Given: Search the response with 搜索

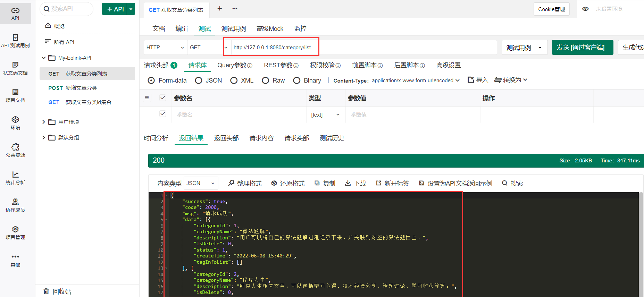Looking at the screenshot, I should click(x=512, y=183).
